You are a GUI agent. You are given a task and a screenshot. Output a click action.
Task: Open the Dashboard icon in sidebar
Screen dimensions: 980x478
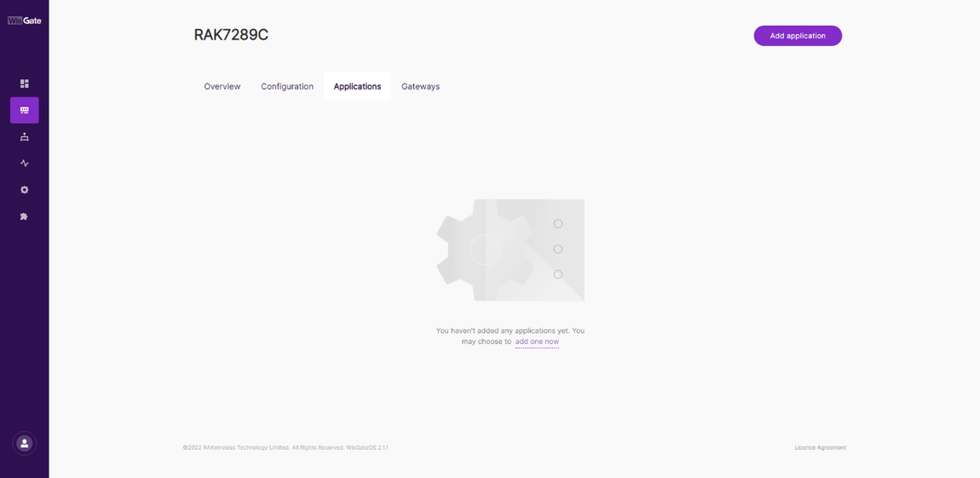pos(25,84)
